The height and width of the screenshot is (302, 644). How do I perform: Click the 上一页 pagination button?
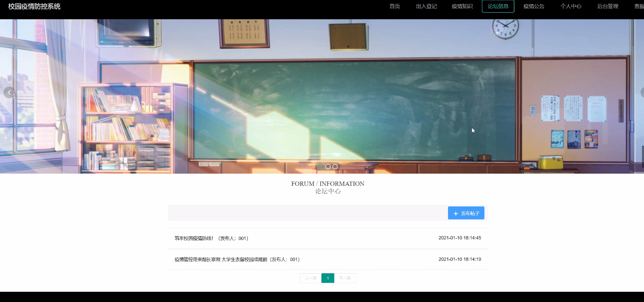pyautogui.click(x=310, y=278)
